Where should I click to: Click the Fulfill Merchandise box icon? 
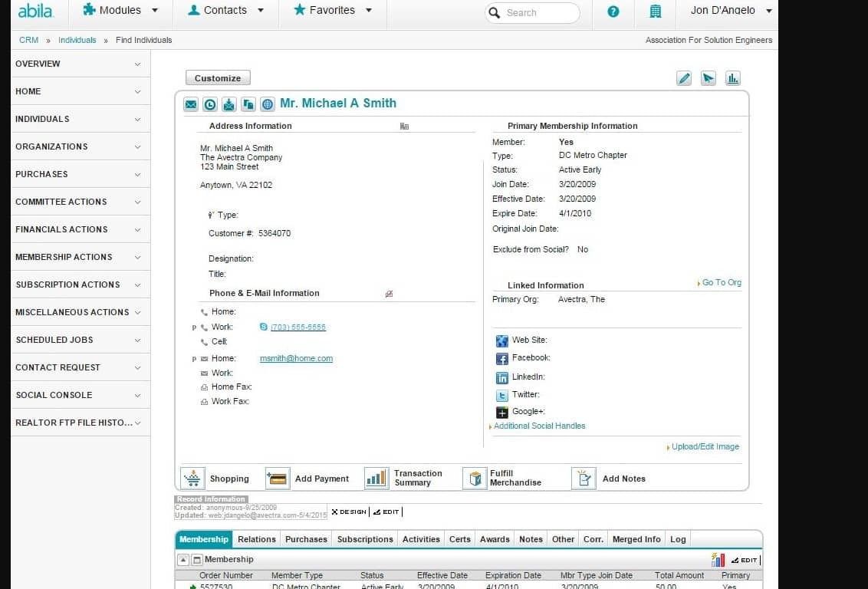pyautogui.click(x=475, y=479)
